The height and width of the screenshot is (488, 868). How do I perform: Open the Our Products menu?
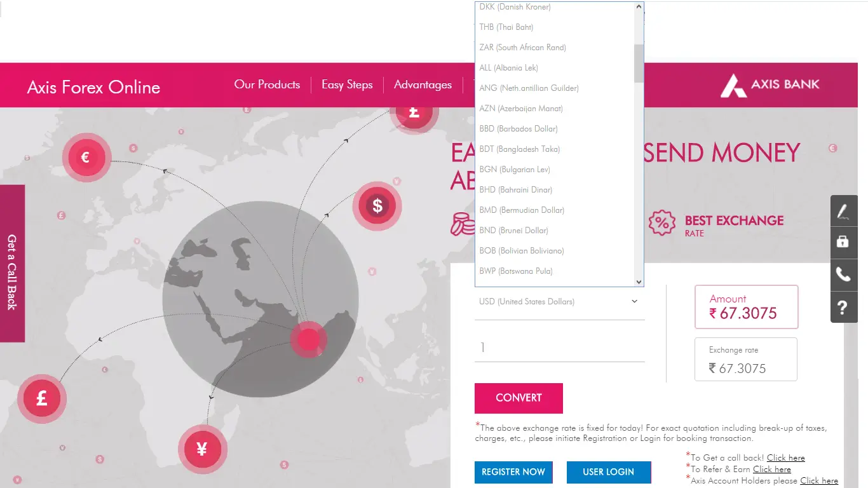(x=267, y=85)
